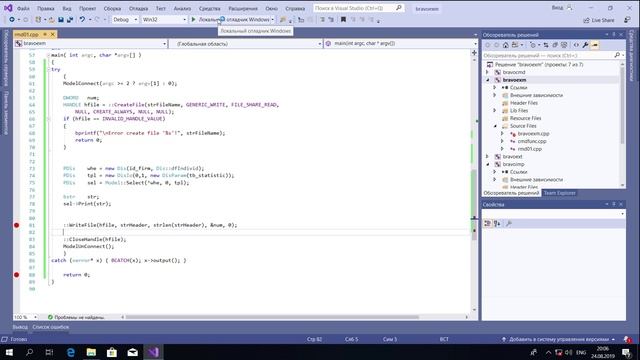Viewport: 640px width, 360px height.
Task: Open Microsoft Edge from the taskbar
Action: (x=70, y=352)
